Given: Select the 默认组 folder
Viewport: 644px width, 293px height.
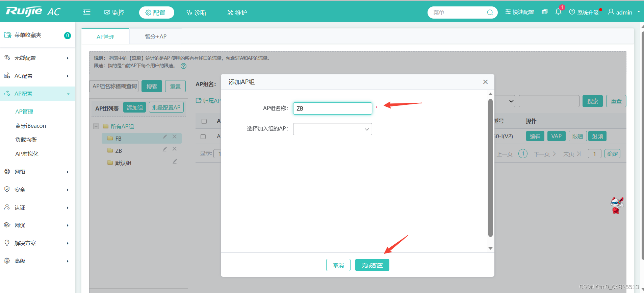Looking at the screenshot, I should [120, 163].
